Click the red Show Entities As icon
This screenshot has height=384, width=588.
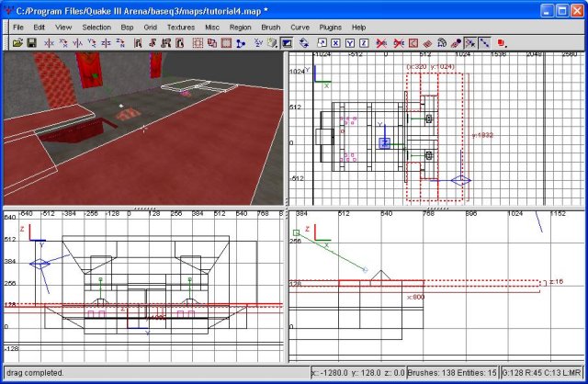502,43
